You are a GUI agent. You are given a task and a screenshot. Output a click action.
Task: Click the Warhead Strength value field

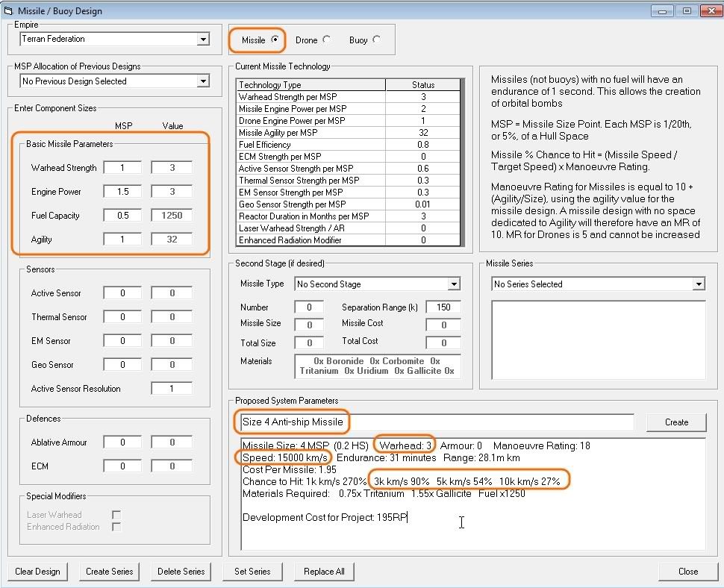pos(172,168)
